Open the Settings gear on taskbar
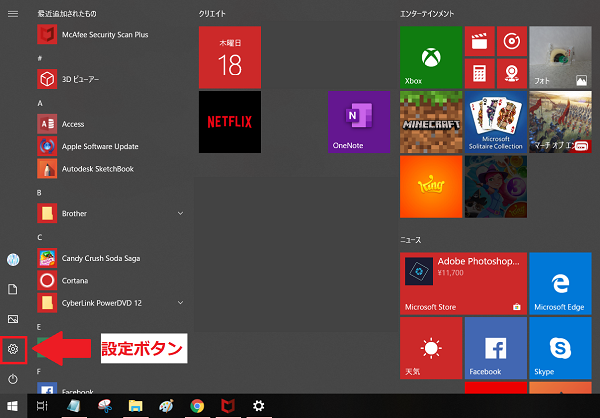Image resolution: width=600 pixels, height=418 pixels. [x=259, y=406]
